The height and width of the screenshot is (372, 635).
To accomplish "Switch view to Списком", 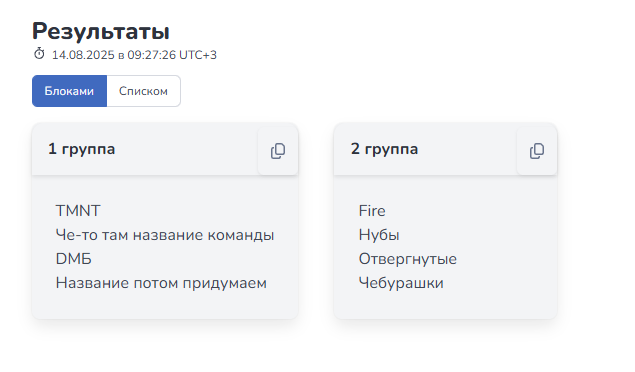I will (x=143, y=91).
